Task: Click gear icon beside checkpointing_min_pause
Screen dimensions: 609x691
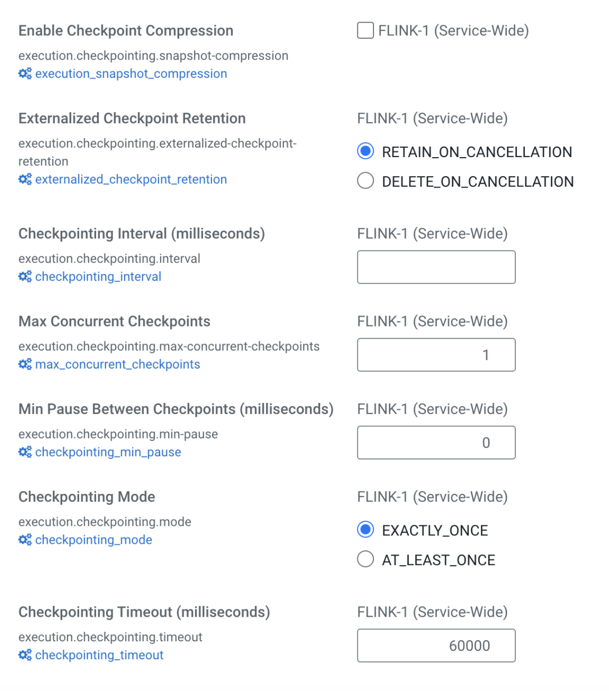Action: click(x=25, y=453)
